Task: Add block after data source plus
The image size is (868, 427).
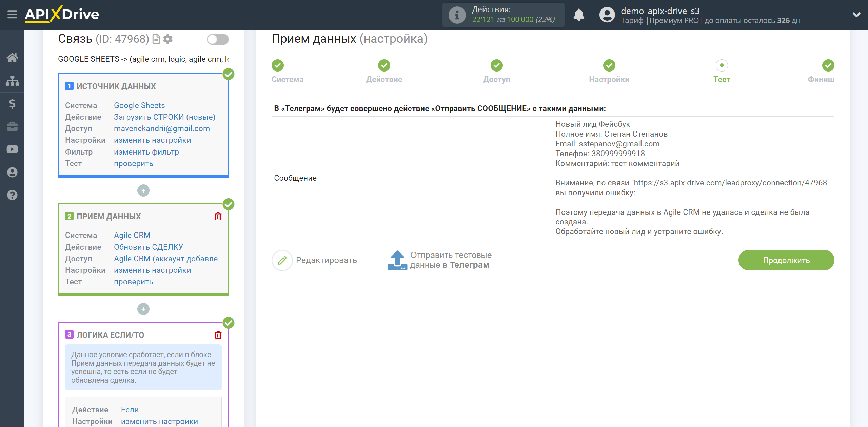Action: [x=143, y=190]
